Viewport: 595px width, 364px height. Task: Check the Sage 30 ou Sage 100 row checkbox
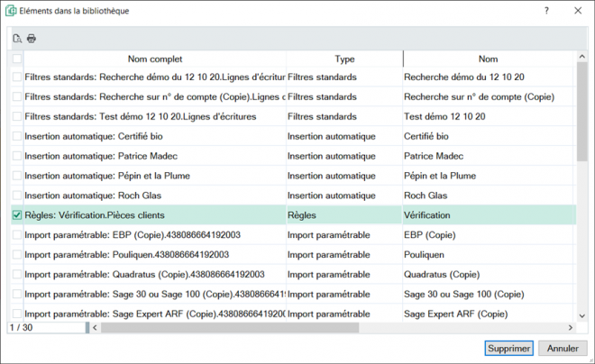tap(17, 294)
